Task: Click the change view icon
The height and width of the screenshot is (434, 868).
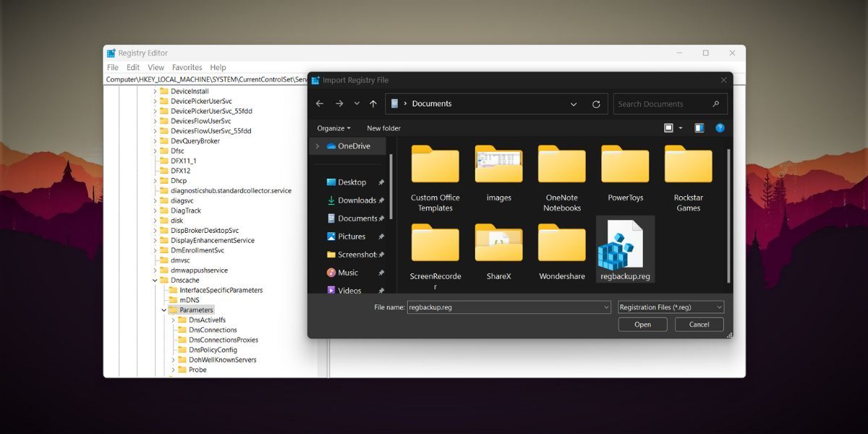Action: click(669, 128)
